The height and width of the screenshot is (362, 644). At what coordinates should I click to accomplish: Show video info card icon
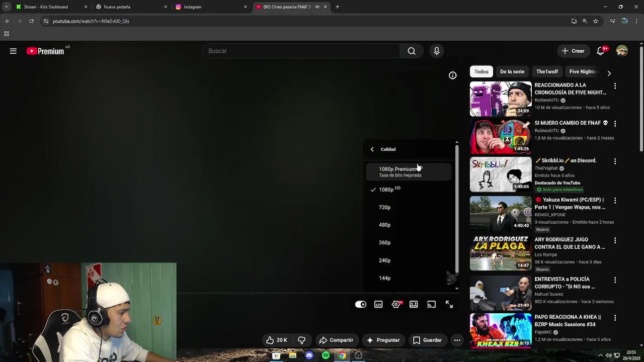tap(453, 75)
